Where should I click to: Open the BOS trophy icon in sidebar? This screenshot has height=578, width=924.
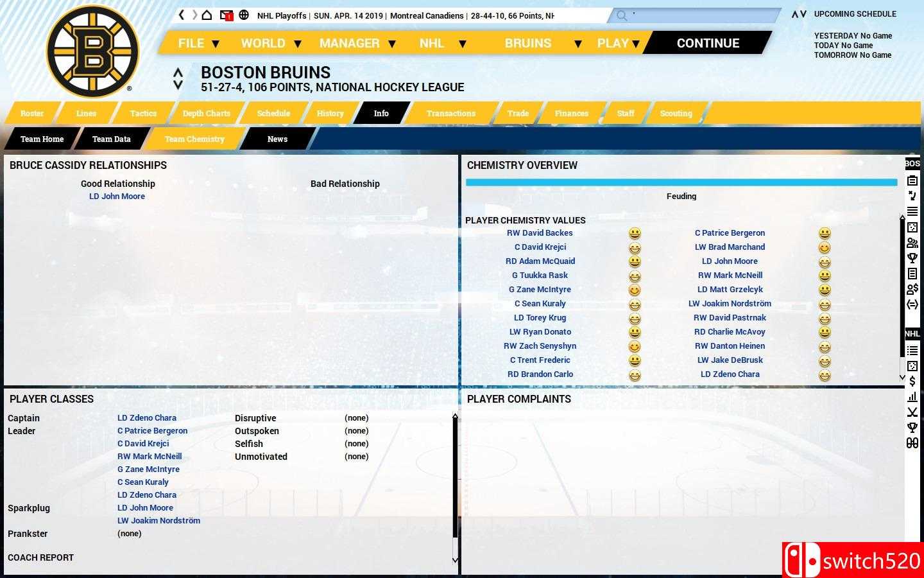pos(912,258)
